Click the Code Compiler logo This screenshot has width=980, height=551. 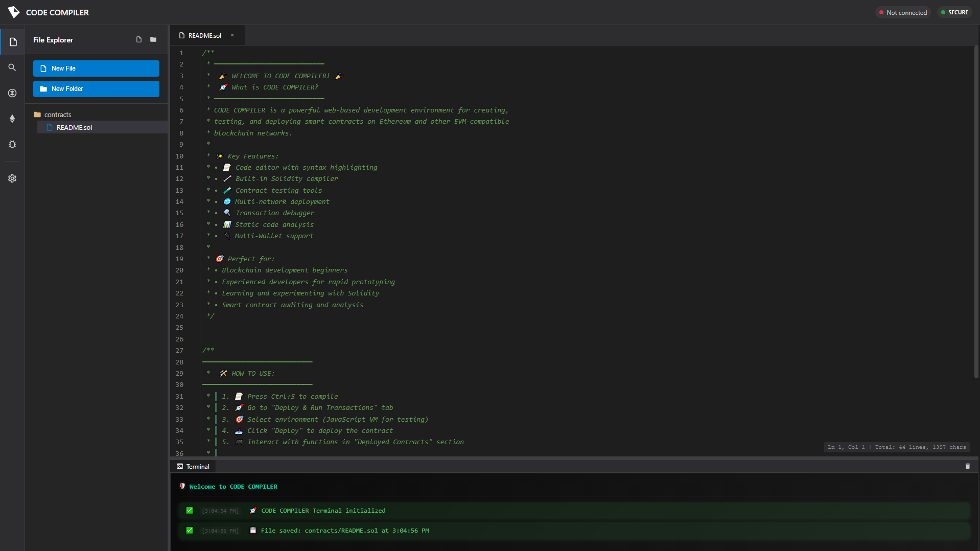point(14,12)
